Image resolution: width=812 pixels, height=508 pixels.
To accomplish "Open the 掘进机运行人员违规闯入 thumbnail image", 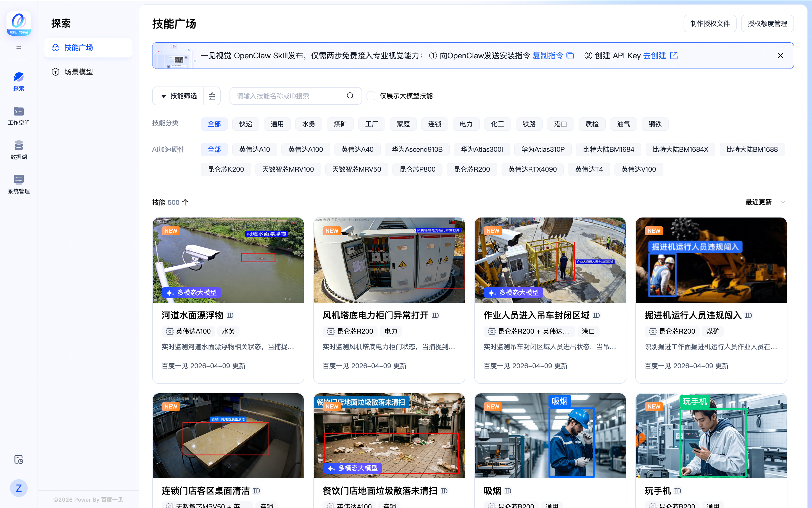I will (711, 260).
